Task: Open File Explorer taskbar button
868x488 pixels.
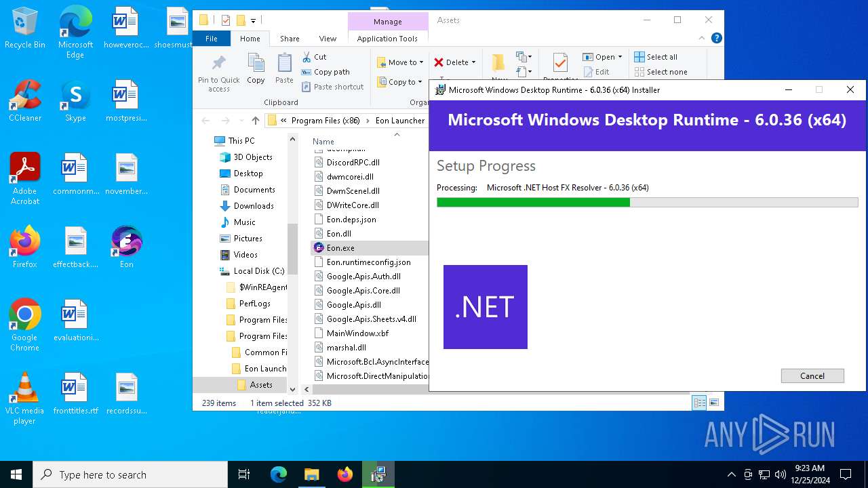Action: tap(311, 474)
